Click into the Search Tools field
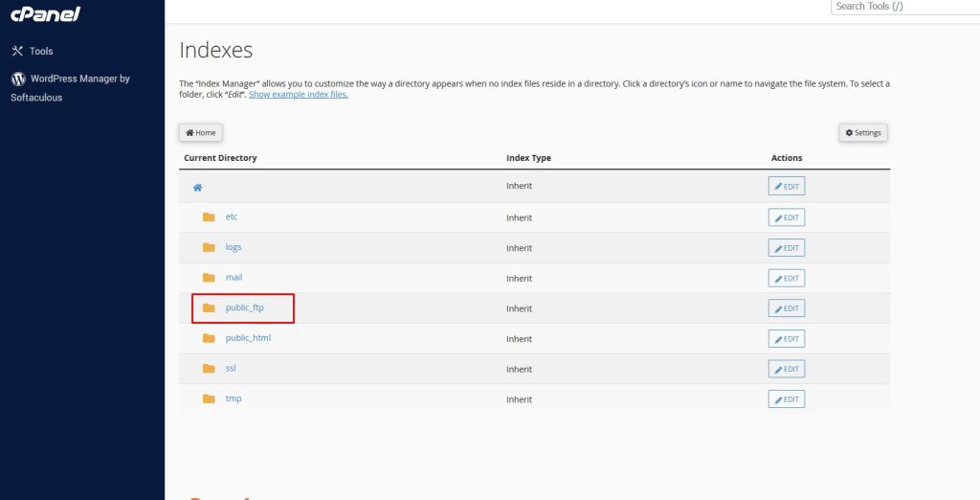The width and height of the screenshot is (980, 500). coord(904,7)
